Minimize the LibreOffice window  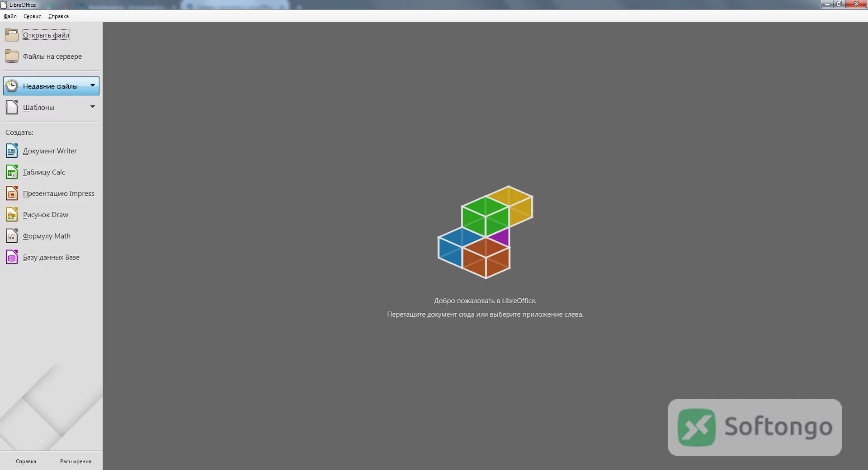(x=827, y=4)
